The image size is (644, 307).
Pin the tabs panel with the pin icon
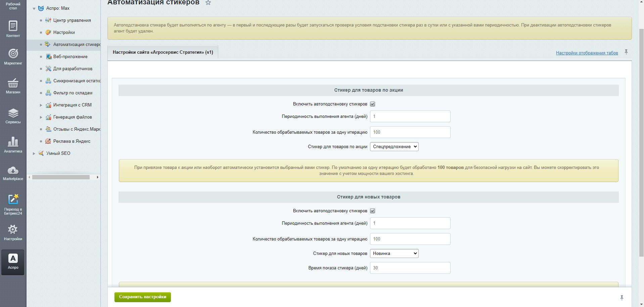click(x=626, y=52)
